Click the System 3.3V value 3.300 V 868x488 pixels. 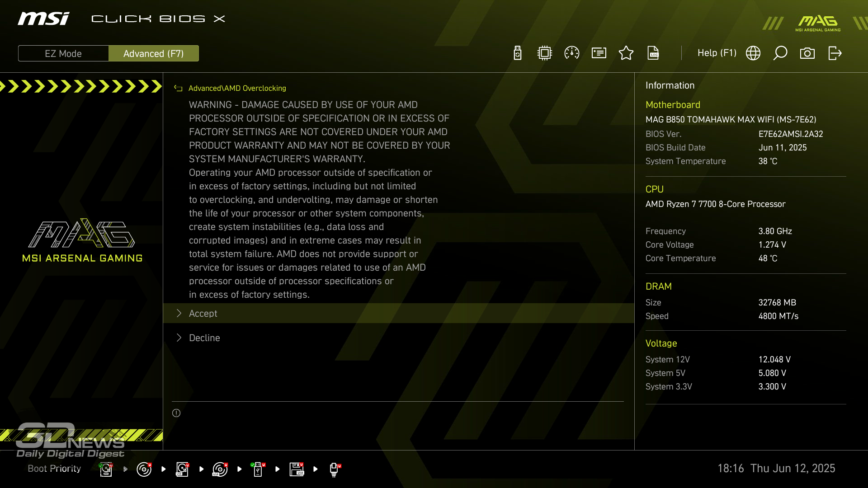coord(772,386)
